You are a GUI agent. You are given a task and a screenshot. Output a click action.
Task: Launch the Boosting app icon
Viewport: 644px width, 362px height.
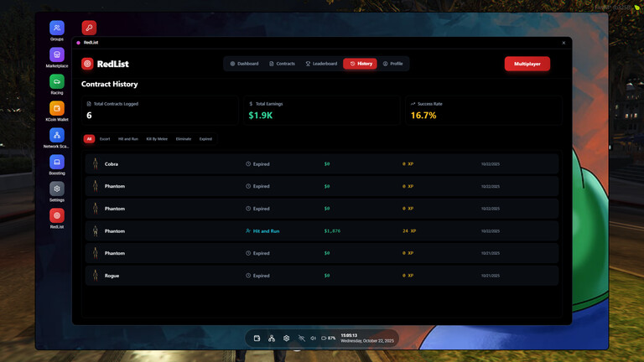pyautogui.click(x=57, y=162)
